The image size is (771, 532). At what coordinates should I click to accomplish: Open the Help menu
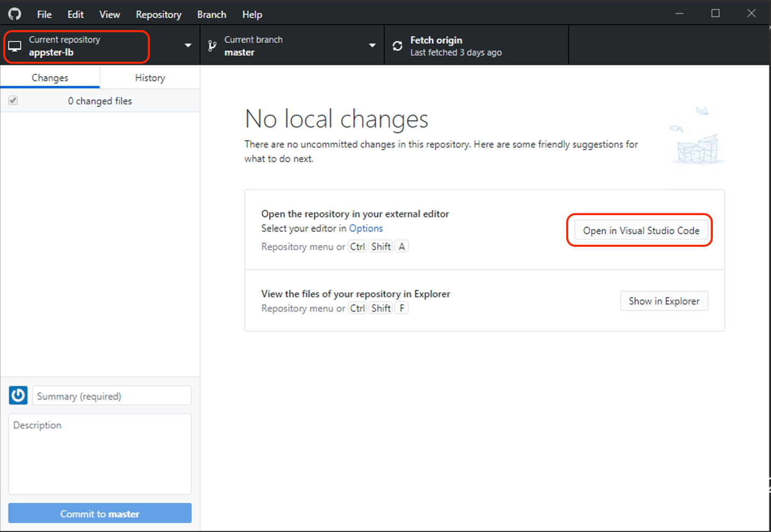pos(252,15)
